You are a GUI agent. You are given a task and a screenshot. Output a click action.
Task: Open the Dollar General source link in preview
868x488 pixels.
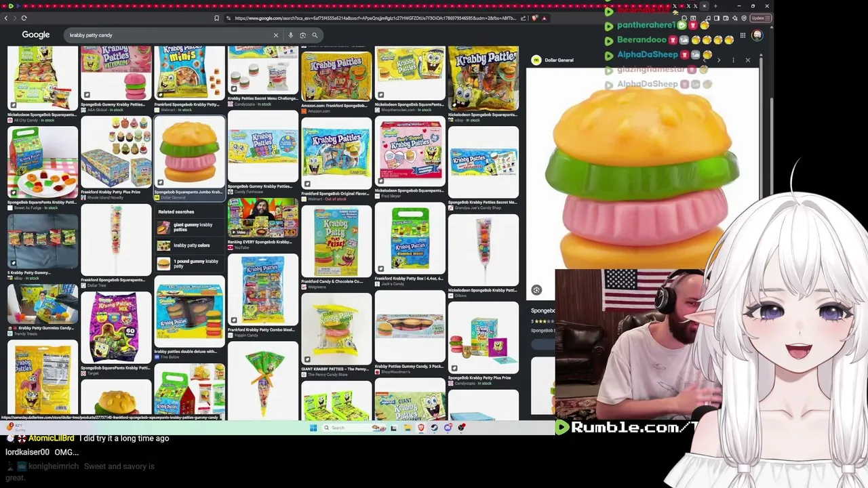click(553, 60)
